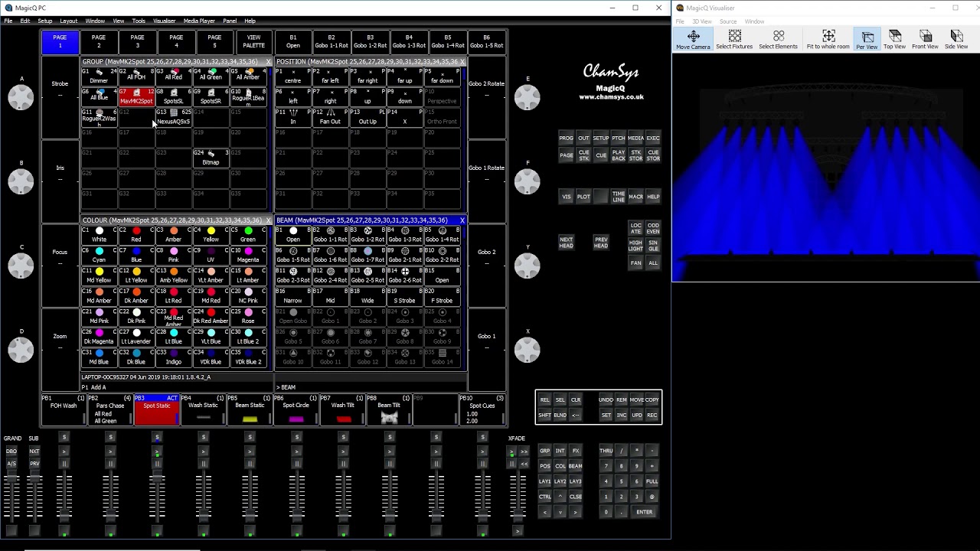Open the File menu
980x551 pixels.
(8, 21)
